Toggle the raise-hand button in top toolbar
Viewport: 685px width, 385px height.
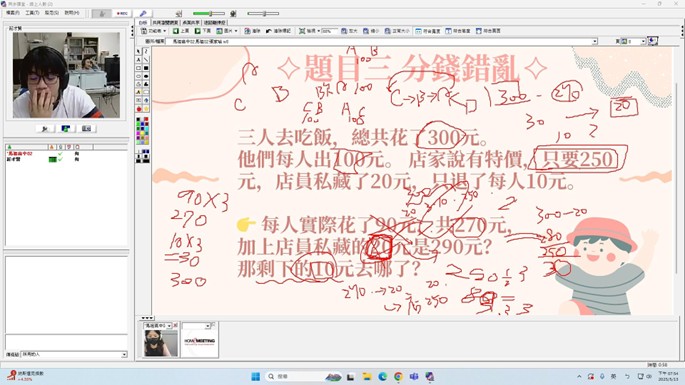click(x=102, y=14)
